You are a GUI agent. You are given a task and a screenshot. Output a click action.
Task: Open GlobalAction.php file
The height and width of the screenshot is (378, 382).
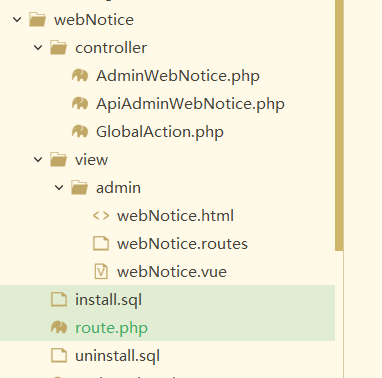coord(160,132)
